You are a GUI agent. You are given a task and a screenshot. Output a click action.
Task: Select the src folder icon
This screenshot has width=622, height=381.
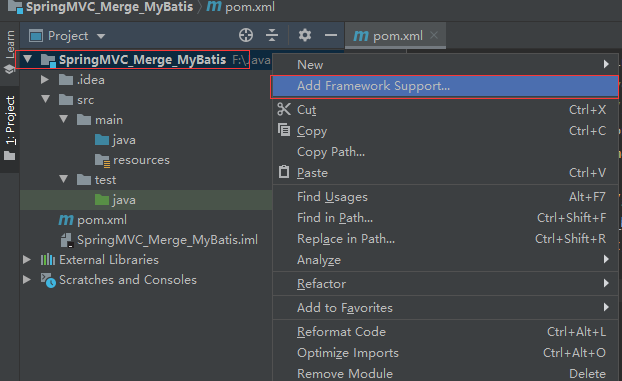point(66,100)
